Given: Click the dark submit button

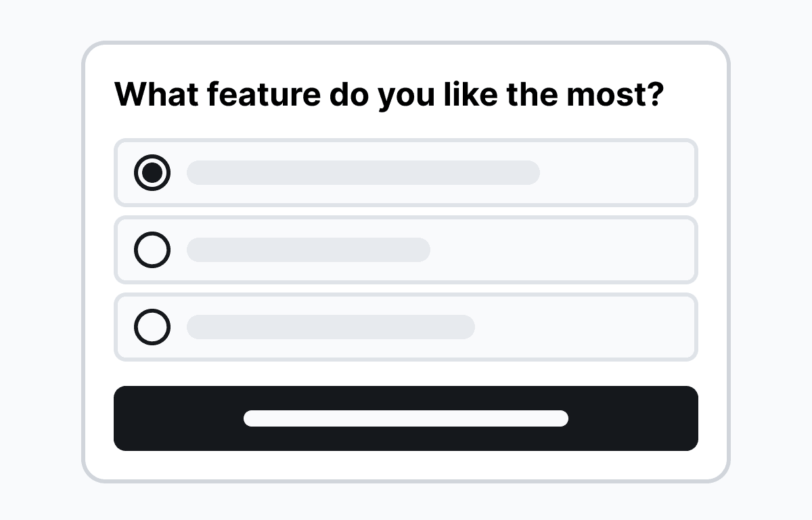Looking at the screenshot, I should [406, 418].
